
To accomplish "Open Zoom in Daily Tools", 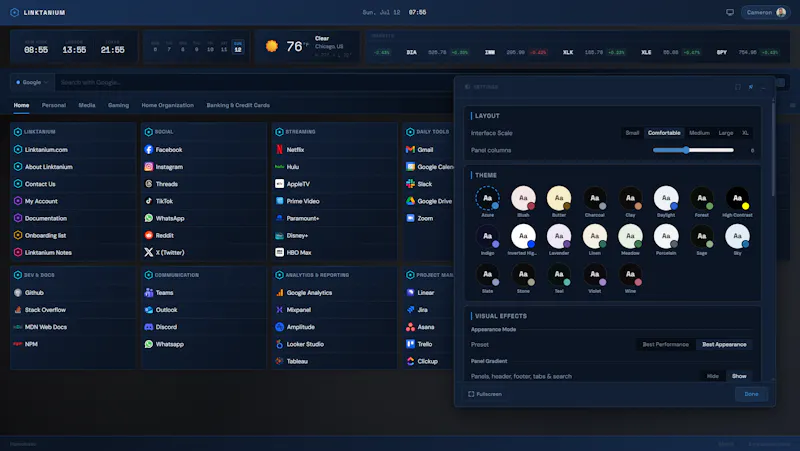I will click(x=419, y=218).
